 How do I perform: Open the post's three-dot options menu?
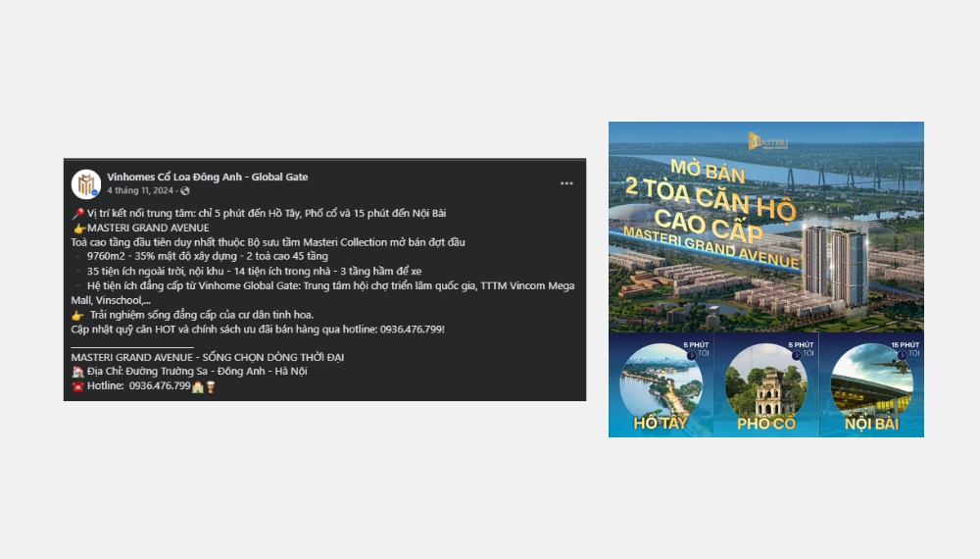[566, 183]
